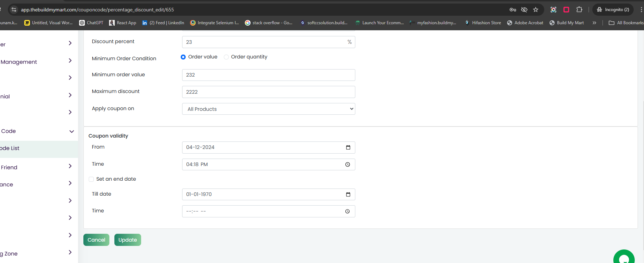
Task: Open the calendar picker for From date
Action: pyautogui.click(x=348, y=148)
